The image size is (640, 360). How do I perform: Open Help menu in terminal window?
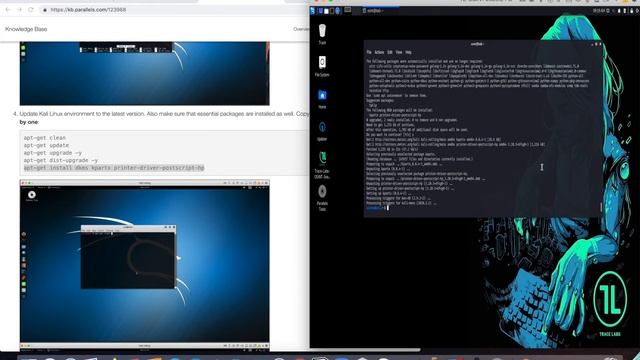(408, 52)
